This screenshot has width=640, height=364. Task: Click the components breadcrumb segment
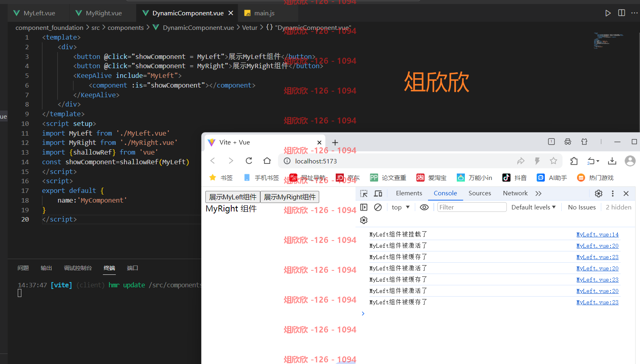click(125, 27)
